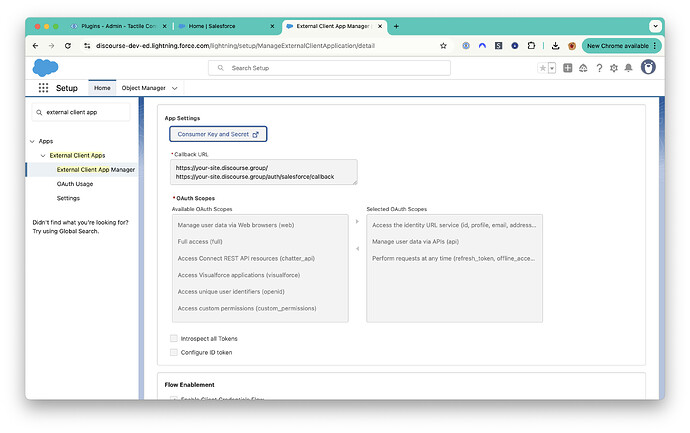Screen dimensions: 690x433
Task: Click the remove scope left arrow
Action: pos(357,249)
